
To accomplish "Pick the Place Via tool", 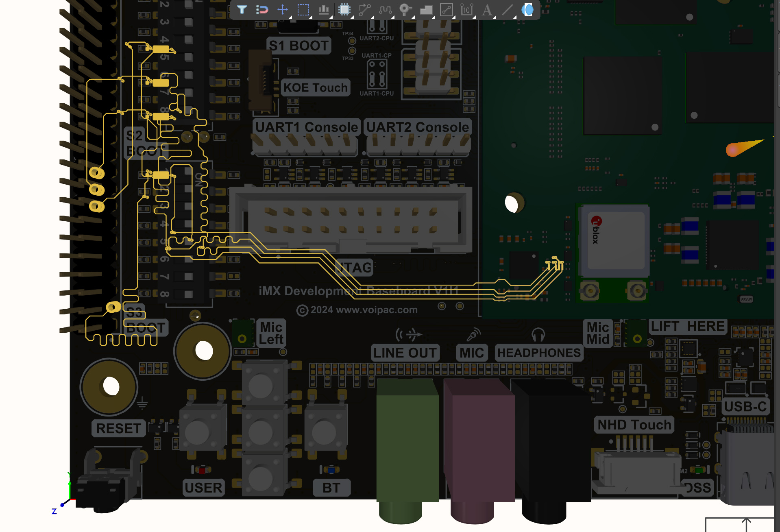I will tap(405, 9).
